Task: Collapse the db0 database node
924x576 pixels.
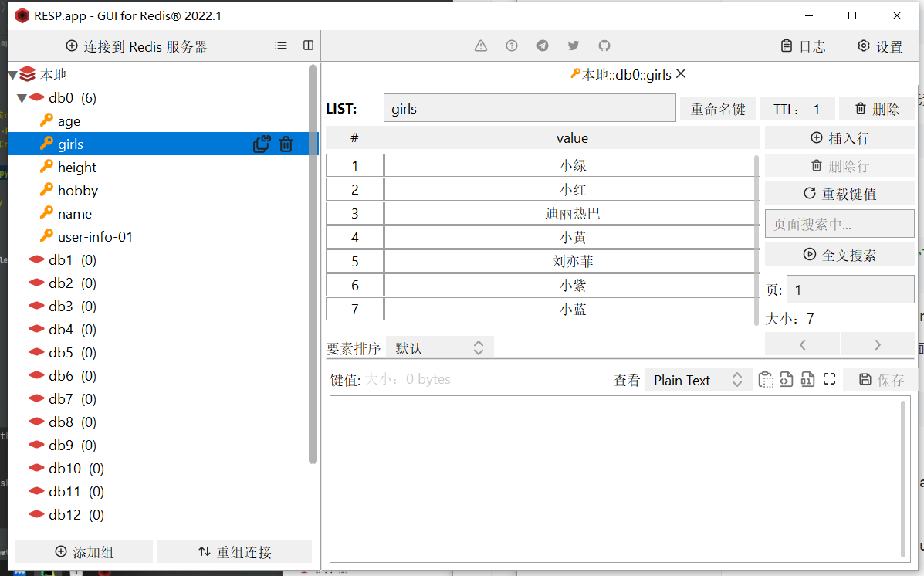Action: [22, 99]
